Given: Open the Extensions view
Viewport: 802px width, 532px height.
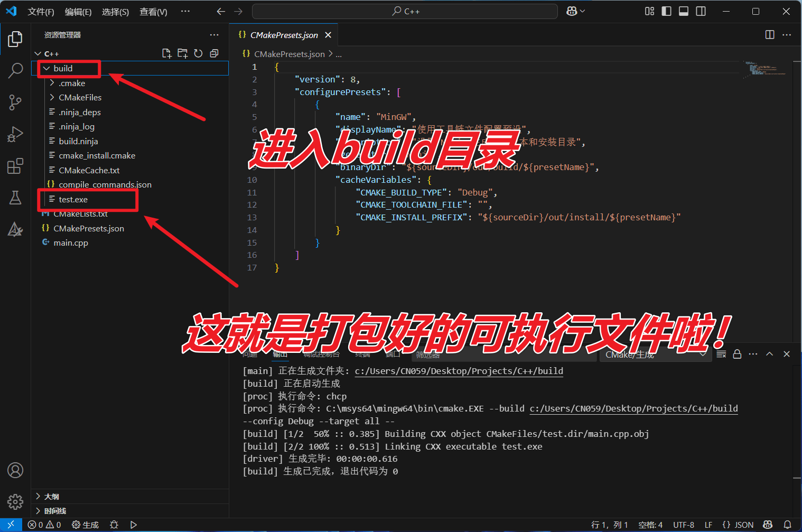Looking at the screenshot, I should (15, 166).
